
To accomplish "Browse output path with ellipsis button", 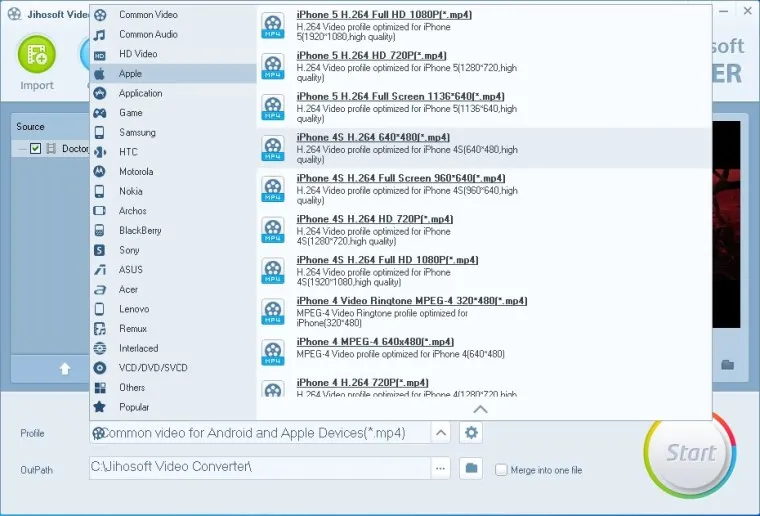I will pyautogui.click(x=440, y=468).
